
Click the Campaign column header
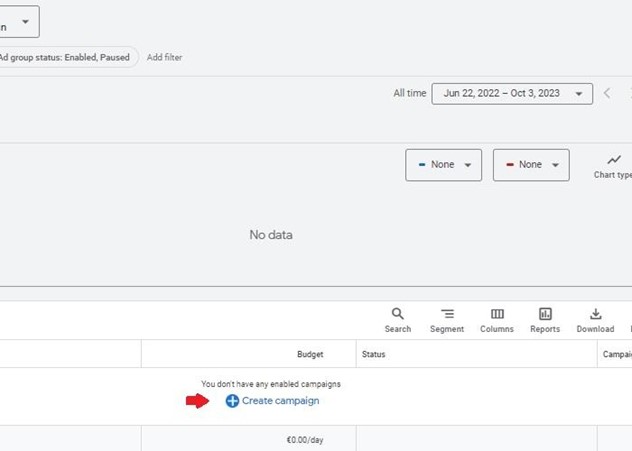(x=614, y=354)
